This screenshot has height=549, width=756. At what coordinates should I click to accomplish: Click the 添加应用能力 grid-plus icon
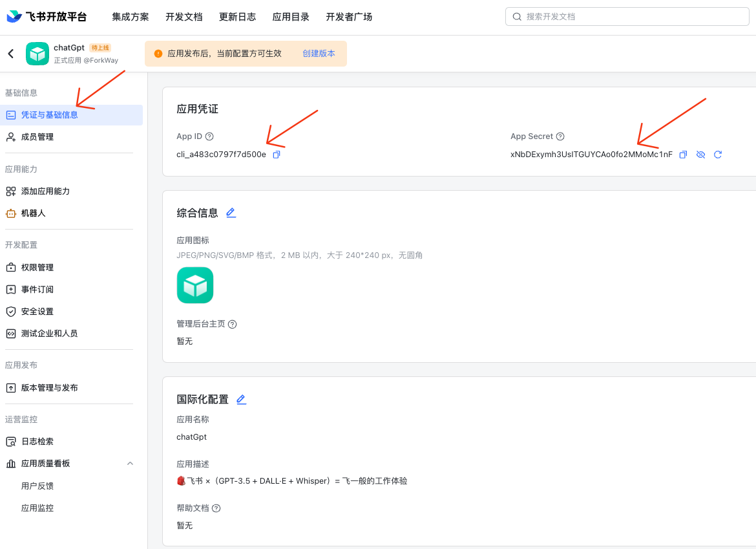click(x=10, y=191)
